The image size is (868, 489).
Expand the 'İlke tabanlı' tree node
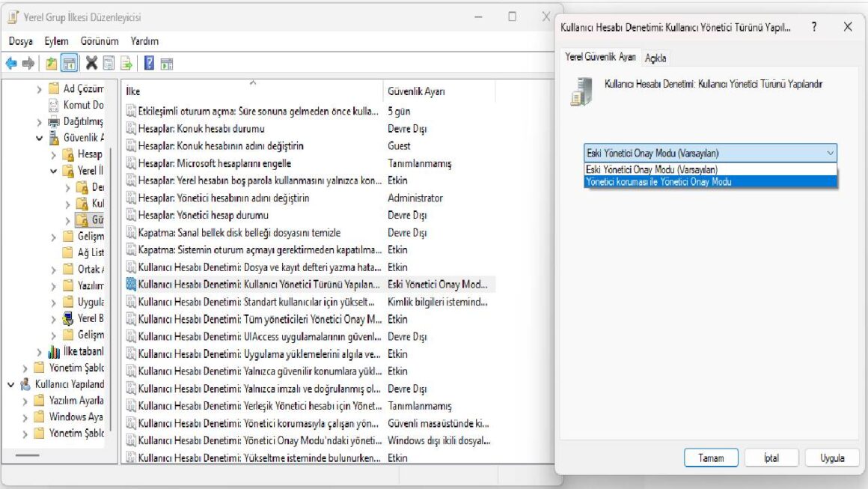coord(39,352)
